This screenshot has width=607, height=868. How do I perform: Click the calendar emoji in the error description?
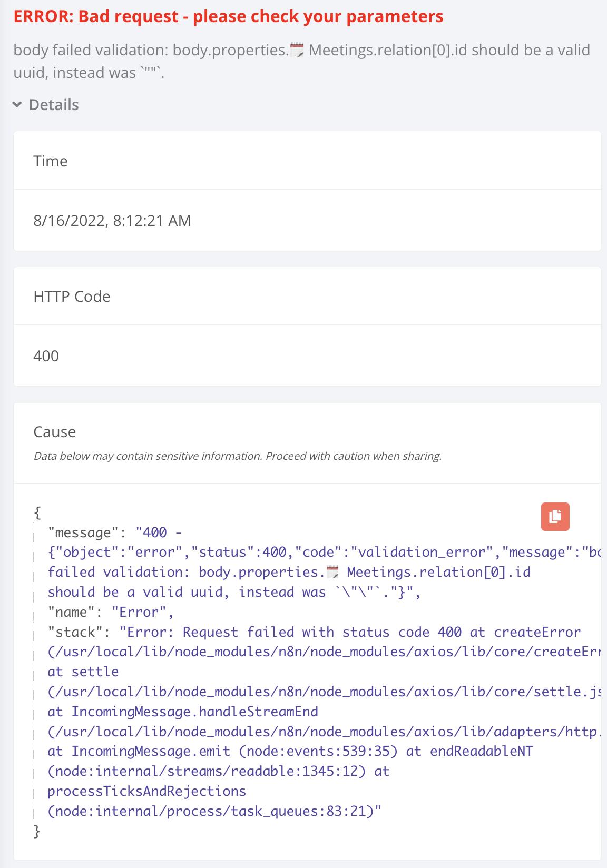tap(297, 51)
